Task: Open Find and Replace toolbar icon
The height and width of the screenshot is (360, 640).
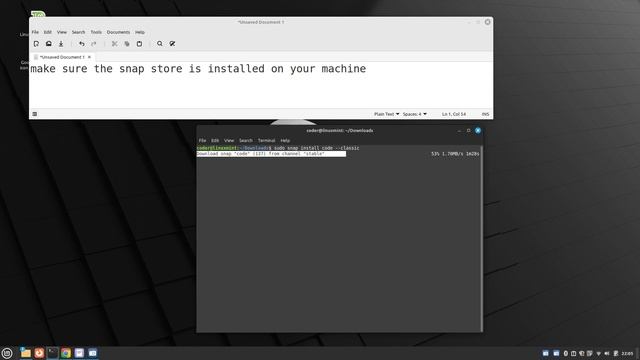Action: 172,44
